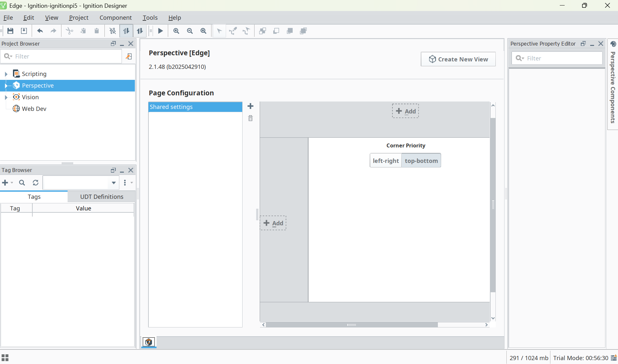
Task: Select left-right corner priority
Action: [385, 161]
